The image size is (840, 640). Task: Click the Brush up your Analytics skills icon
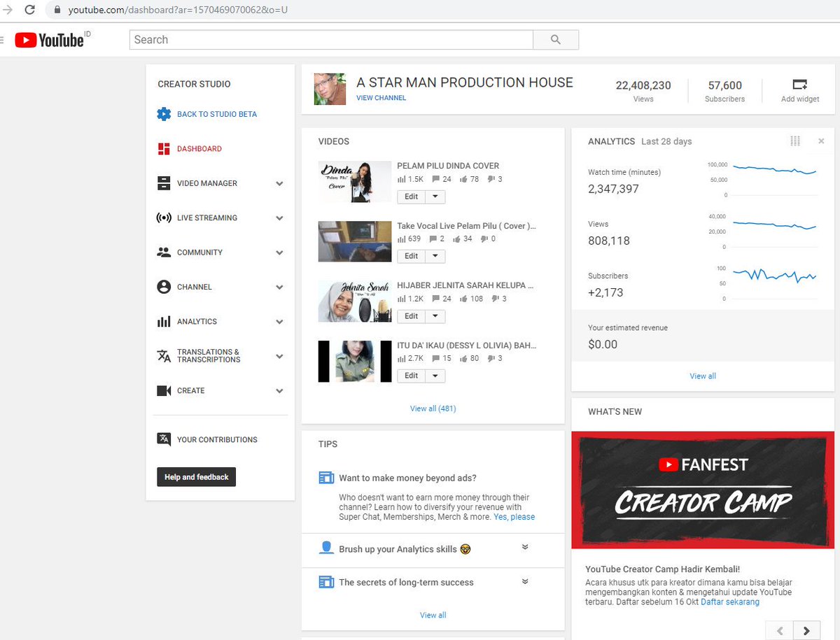click(326, 548)
